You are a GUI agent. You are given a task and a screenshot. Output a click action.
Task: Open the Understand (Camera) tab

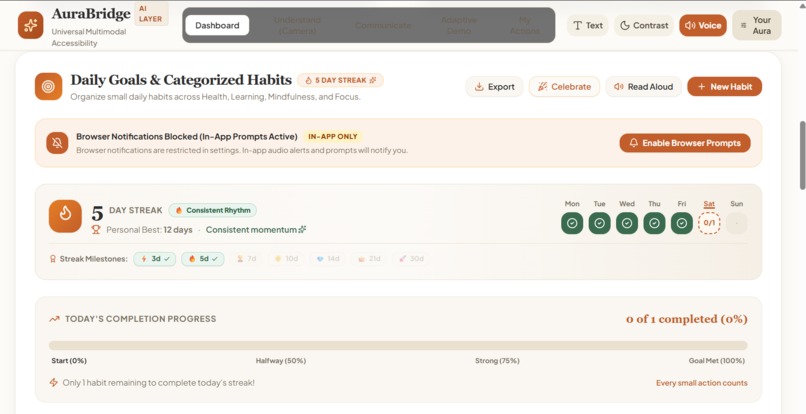(x=297, y=25)
